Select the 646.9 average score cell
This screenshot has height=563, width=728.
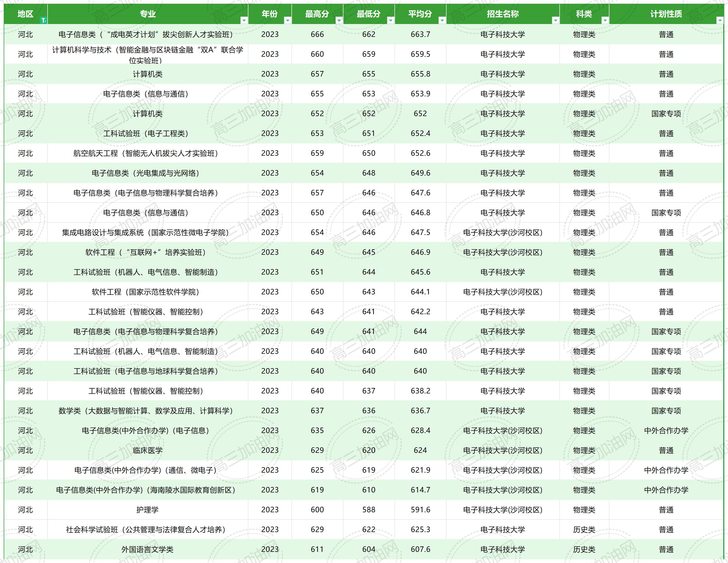point(420,252)
